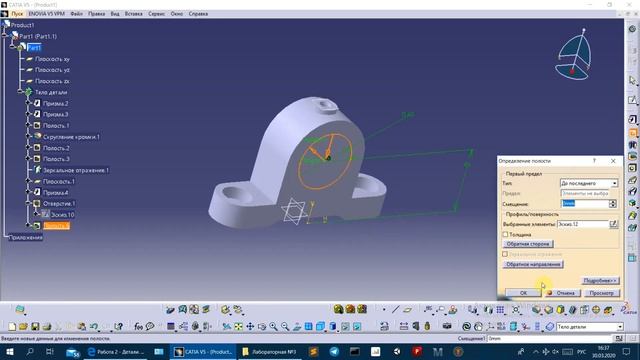Click the Fit All In view icon
640x360 pixels.
pos(238,326)
